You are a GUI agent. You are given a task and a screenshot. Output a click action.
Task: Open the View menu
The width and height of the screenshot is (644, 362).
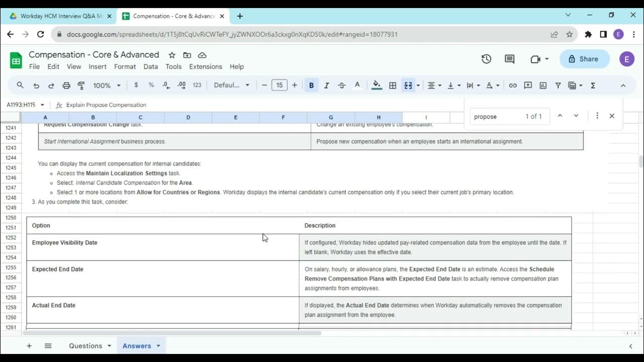click(74, 66)
